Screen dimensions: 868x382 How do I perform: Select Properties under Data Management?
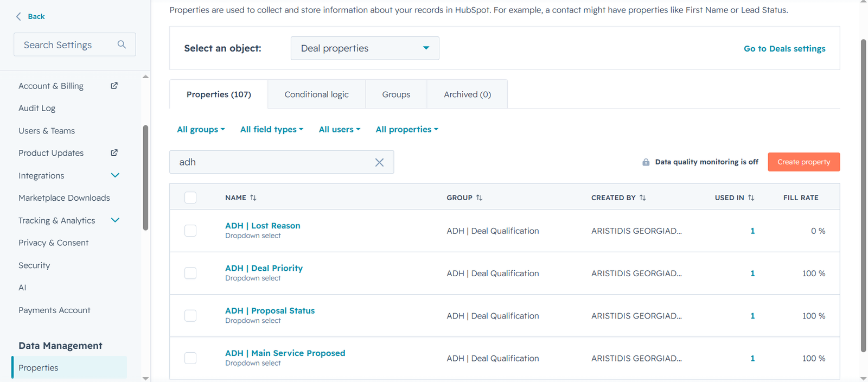(69, 367)
